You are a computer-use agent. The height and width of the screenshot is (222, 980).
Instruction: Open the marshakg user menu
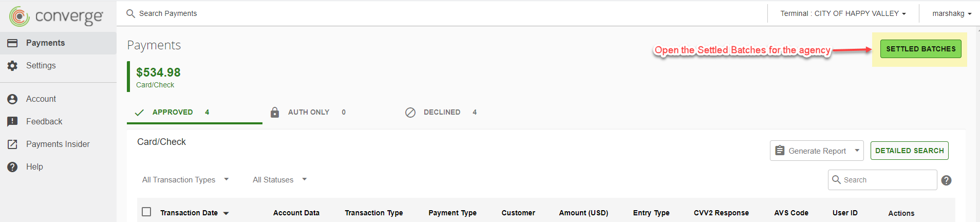(951, 13)
